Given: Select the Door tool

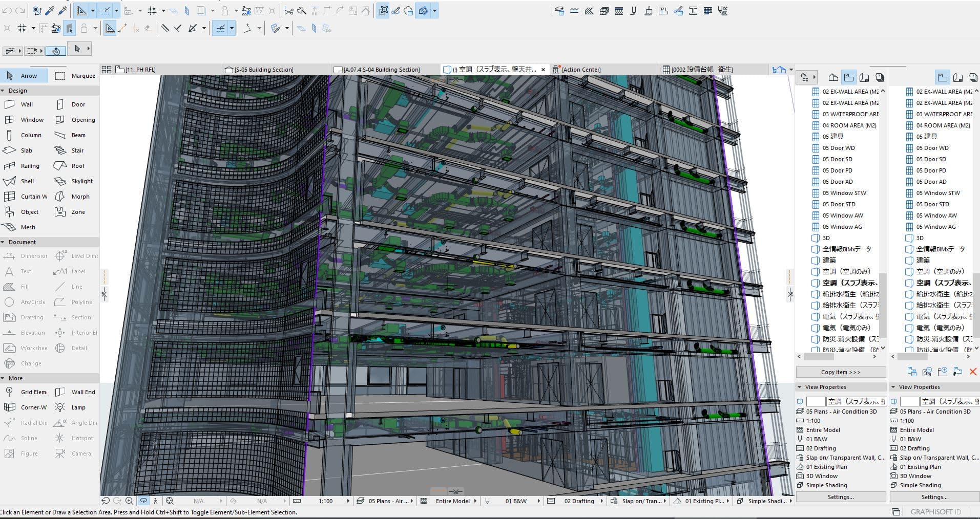Looking at the screenshot, I should 71,104.
